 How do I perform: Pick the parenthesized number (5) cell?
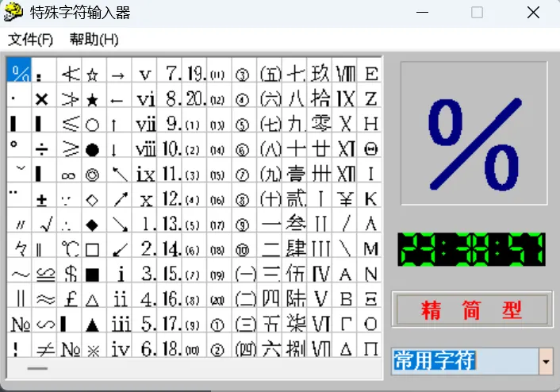(194, 220)
